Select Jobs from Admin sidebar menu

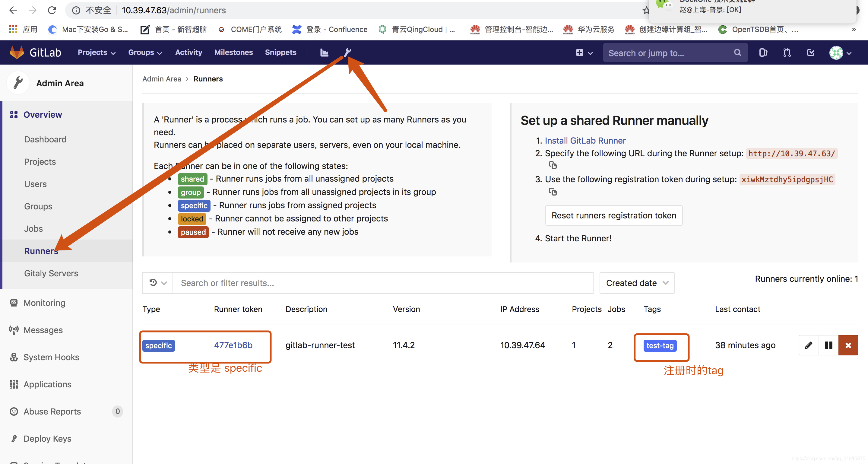(33, 229)
